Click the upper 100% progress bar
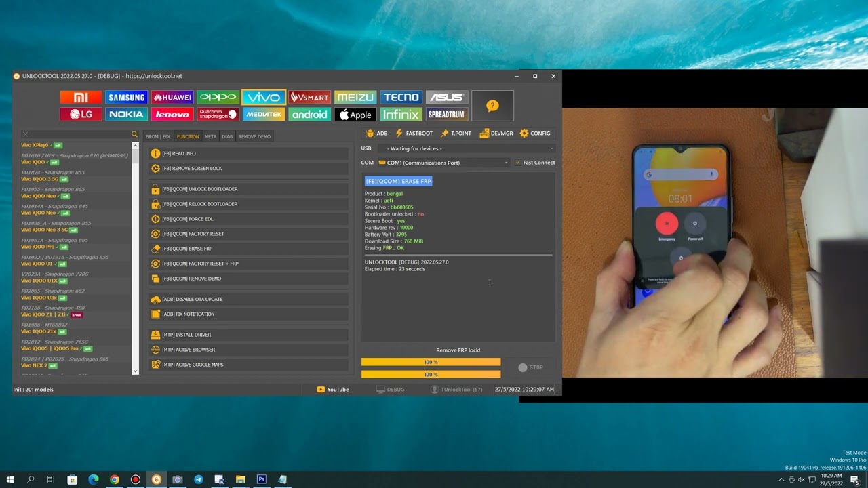 (431, 362)
